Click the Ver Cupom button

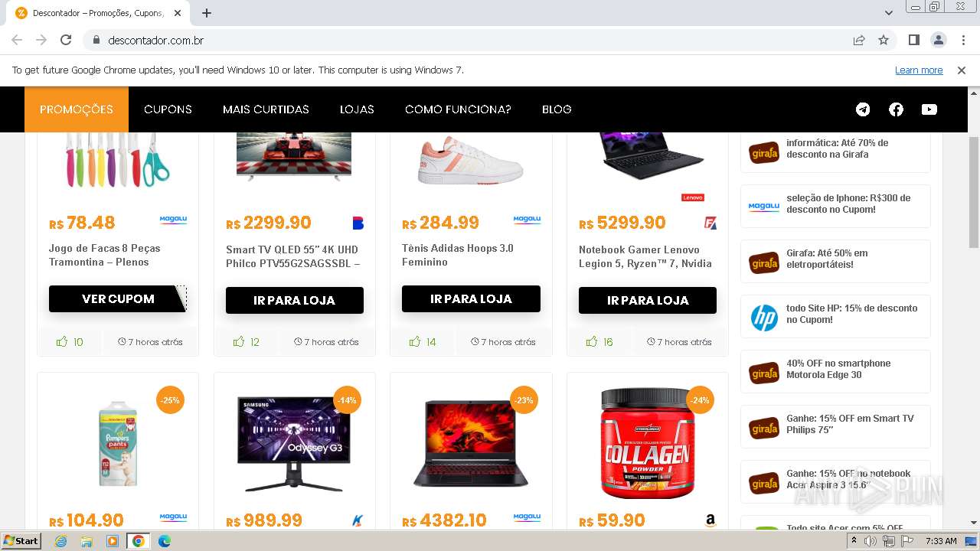(x=118, y=298)
